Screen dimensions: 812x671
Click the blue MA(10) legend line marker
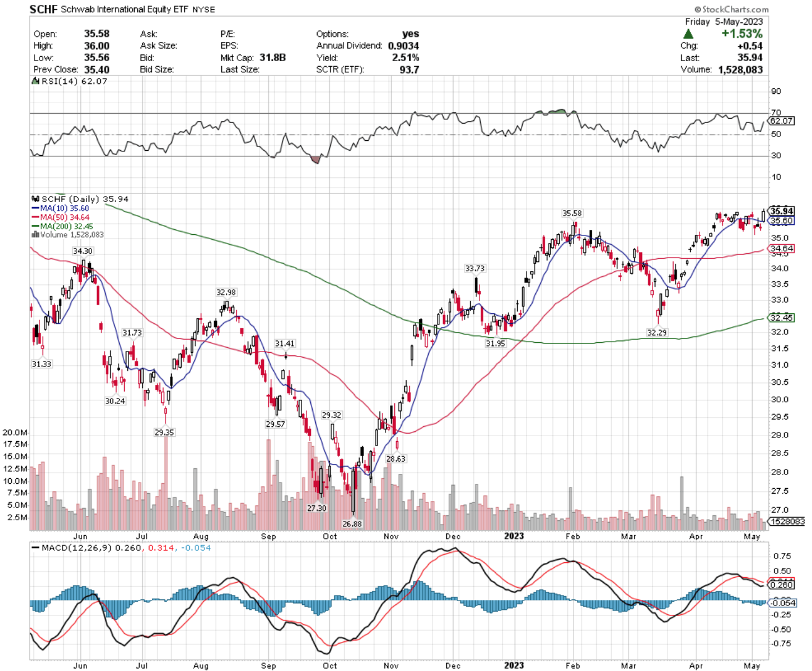click(x=35, y=209)
